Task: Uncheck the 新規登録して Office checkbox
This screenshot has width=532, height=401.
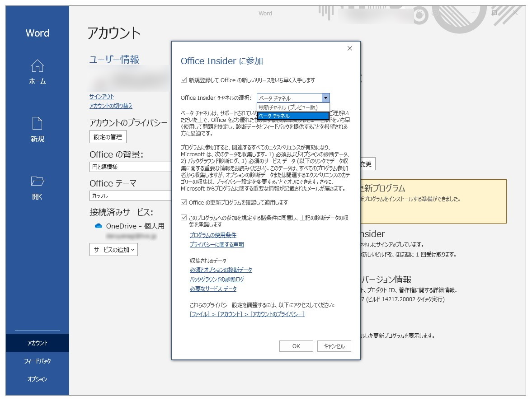Action: (x=183, y=80)
